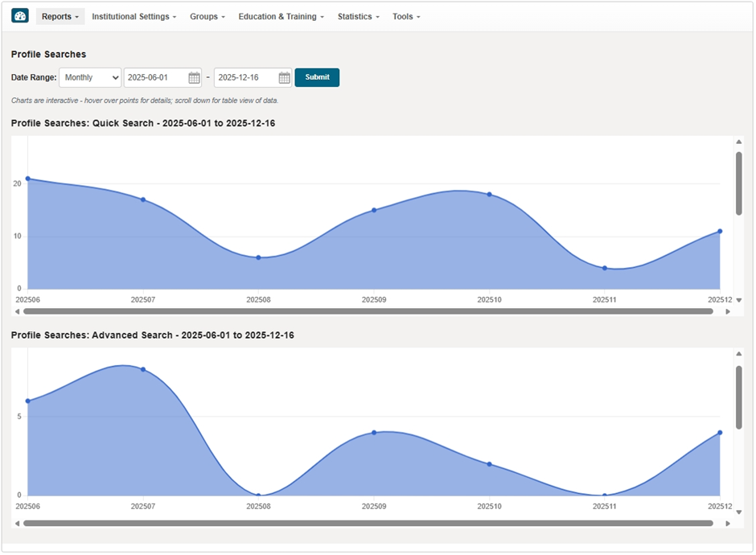Click Quick Search data point for 202510
The height and width of the screenshot is (555, 756).
pos(489,195)
